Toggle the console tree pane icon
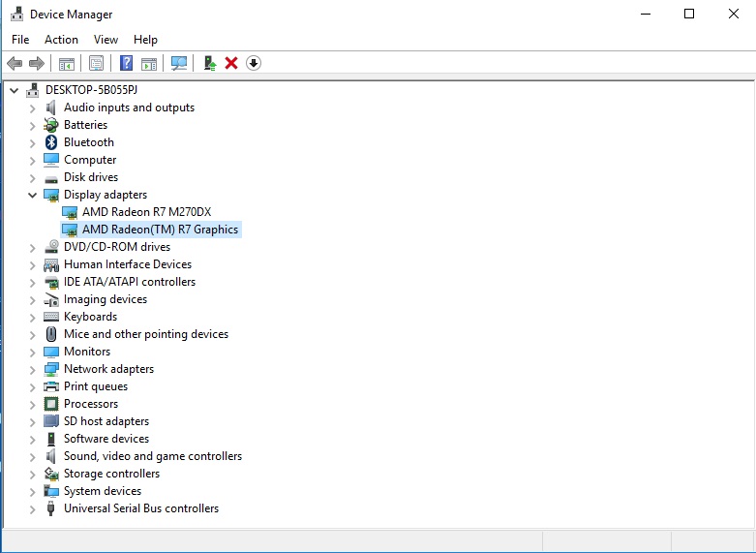Image resolution: width=756 pixels, height=553 pixels. click(67, 63)
